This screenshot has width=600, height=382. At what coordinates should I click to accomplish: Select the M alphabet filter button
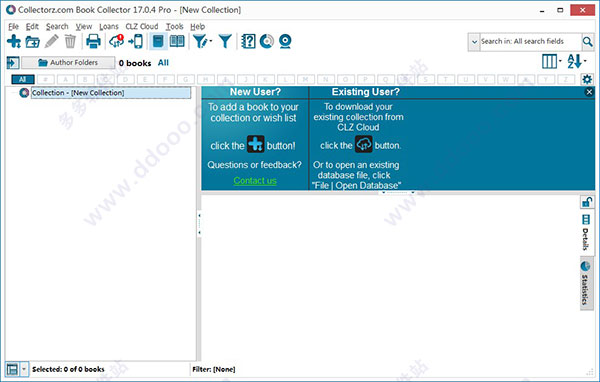pos(305,79)
